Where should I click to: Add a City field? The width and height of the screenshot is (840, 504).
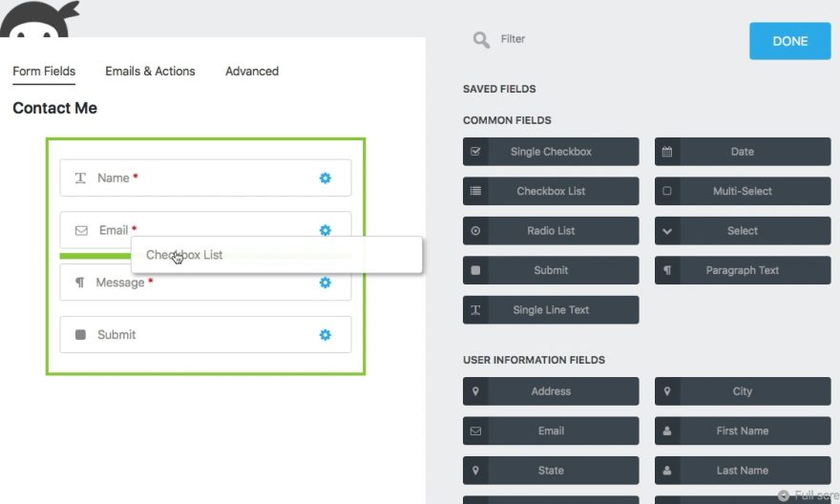pyautogui.click(x=743, y=391)
